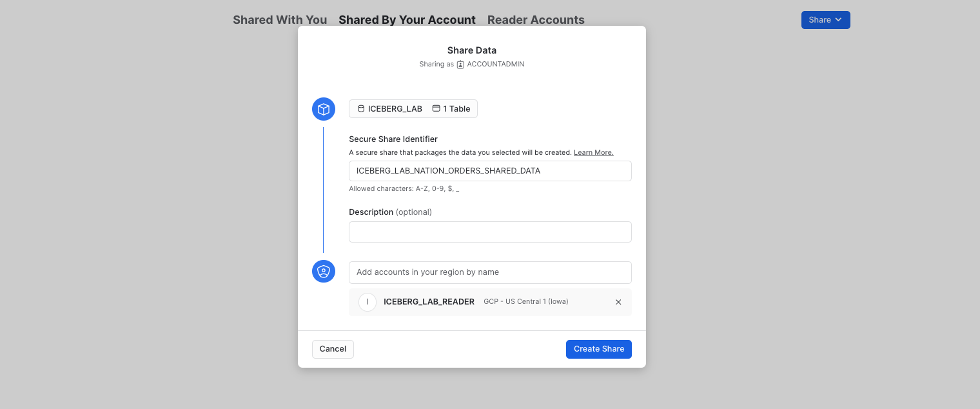Cancel the Share Data dialog
980x409 pixels.
pyautogui.click(x=333, y=349)
